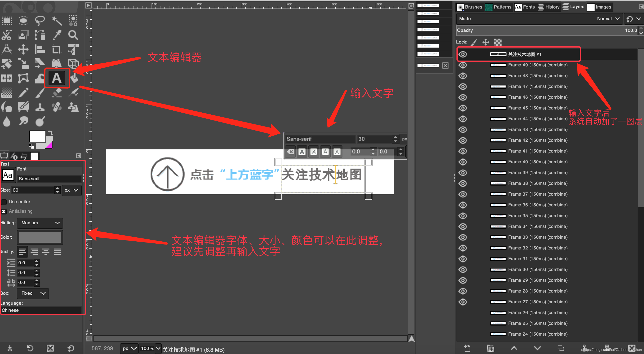The width and height of the screenshot is (644, 354).
Task: Select the Zoom magnifier tool
Action: tap(73, 35)
